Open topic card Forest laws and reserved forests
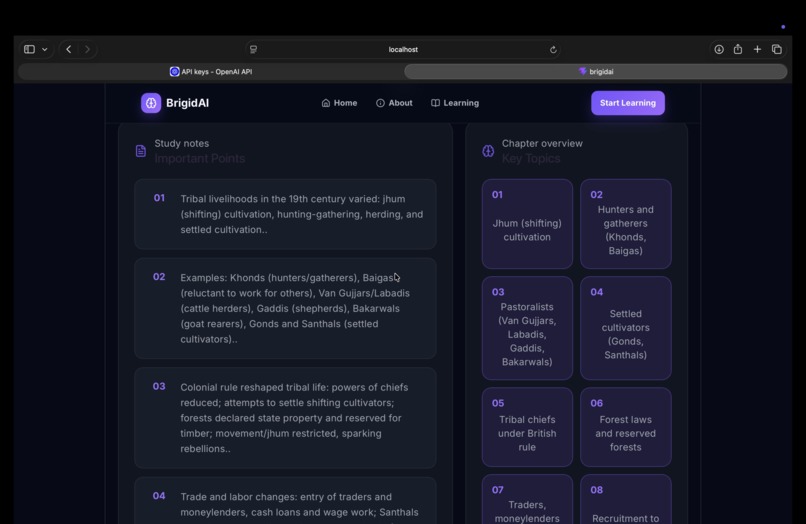Screen dimensions: 806x524 (626, 427)
